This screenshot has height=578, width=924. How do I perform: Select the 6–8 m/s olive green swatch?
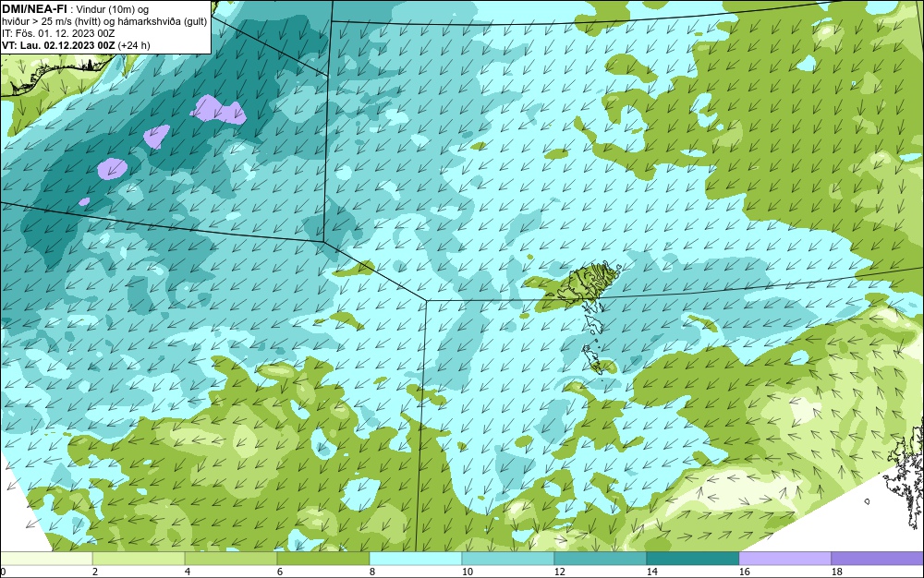point(323,558)
